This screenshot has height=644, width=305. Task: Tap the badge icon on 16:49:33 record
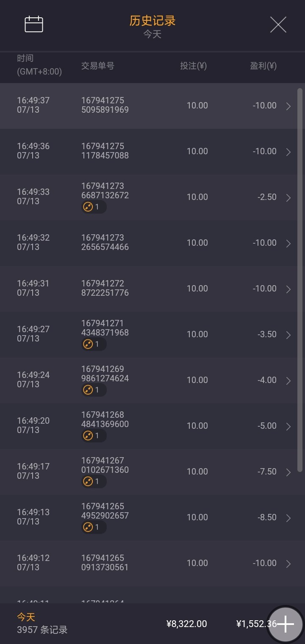coord(88,207)
